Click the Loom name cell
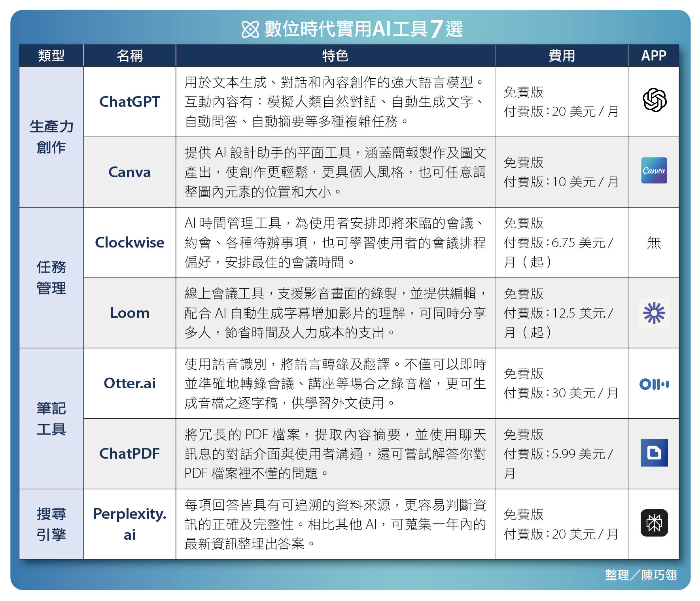 pos(130,313)
